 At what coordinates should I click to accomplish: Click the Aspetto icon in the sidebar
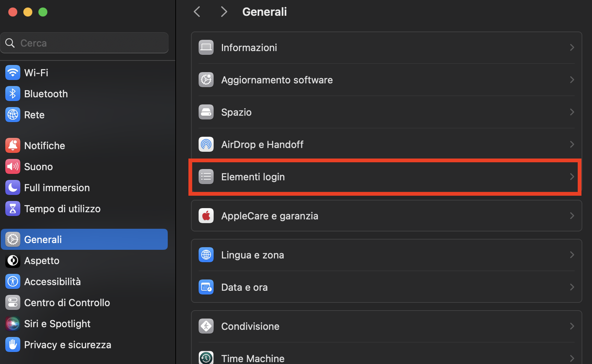tap(13, 260)
